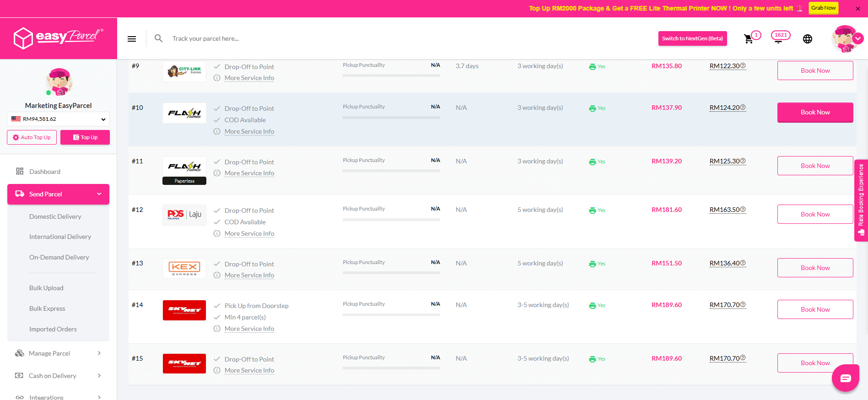Open the hamburger menu icon

[132, 39]
